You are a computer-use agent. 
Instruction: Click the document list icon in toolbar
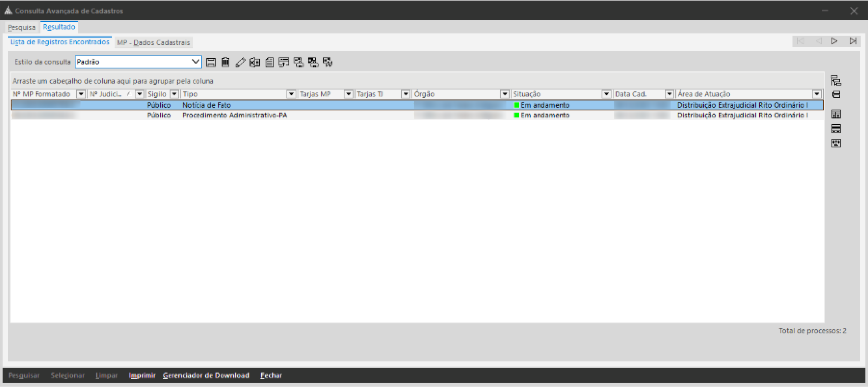pos(269,62)
